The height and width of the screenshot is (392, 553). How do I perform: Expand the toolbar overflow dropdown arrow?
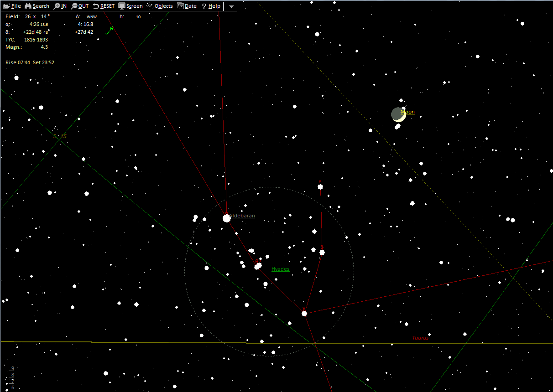[x=231, y=6]
